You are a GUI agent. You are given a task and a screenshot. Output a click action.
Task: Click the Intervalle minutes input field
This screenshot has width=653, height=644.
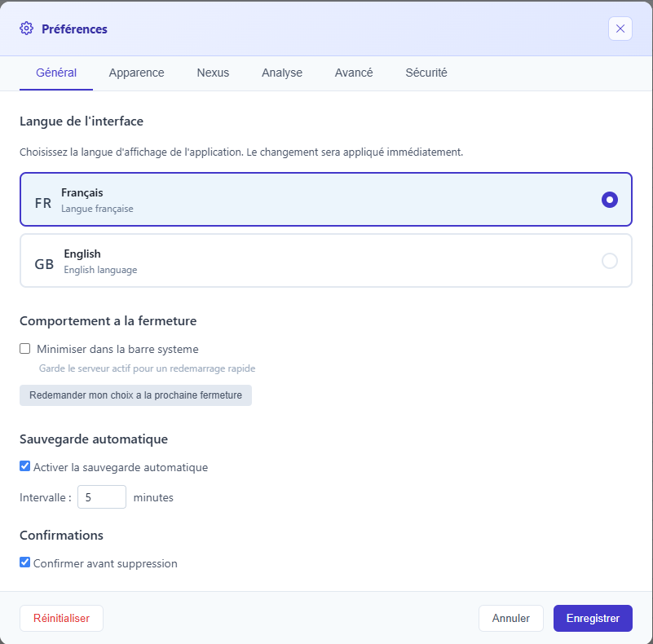(x=102, y=497)
